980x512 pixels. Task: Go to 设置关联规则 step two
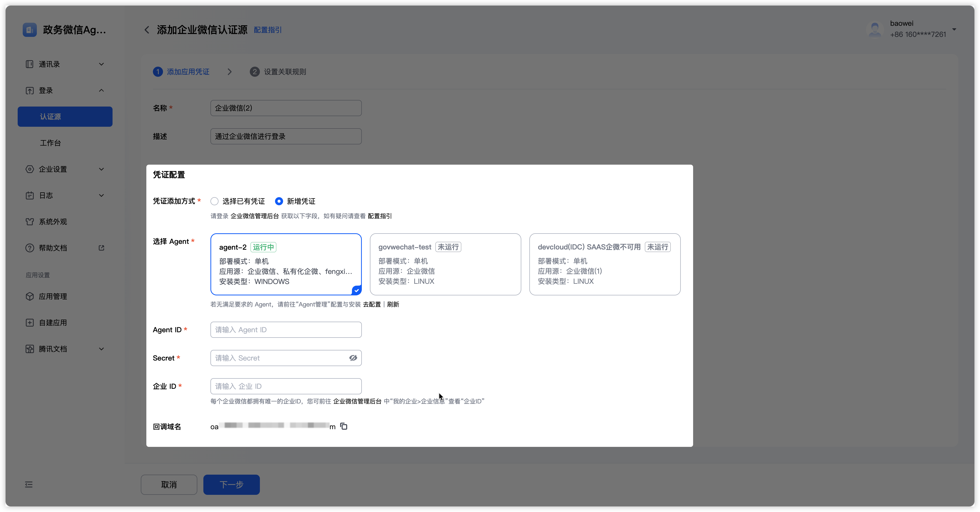coord(285,71)
